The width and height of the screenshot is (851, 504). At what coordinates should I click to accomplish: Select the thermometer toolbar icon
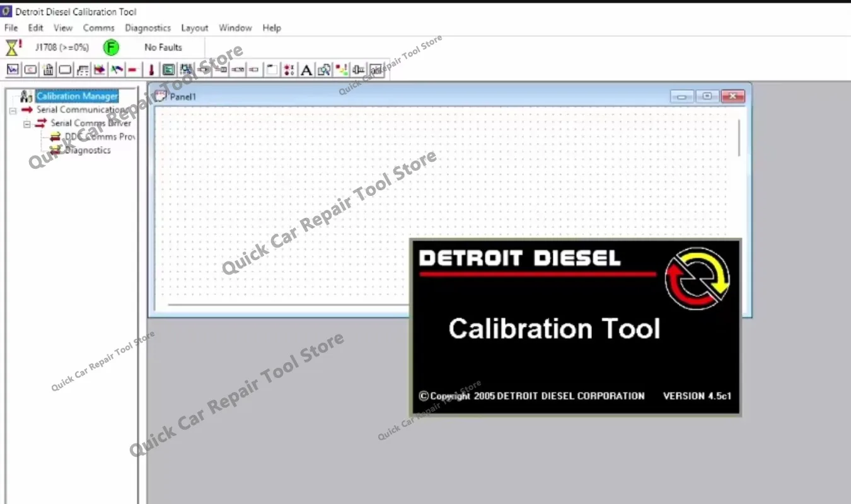(151, 69)
